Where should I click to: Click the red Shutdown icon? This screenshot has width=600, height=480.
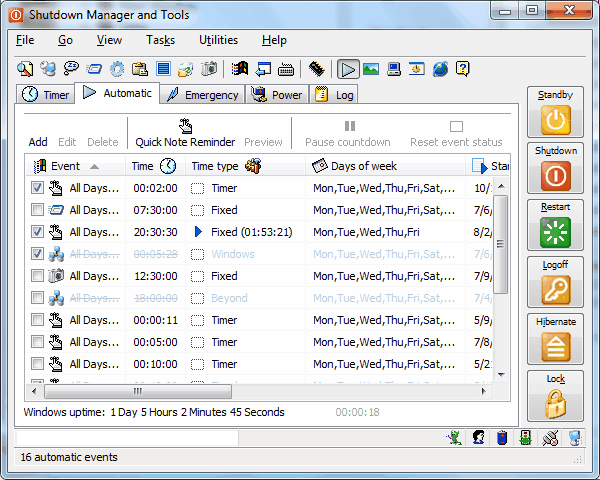tap(556, 176)
